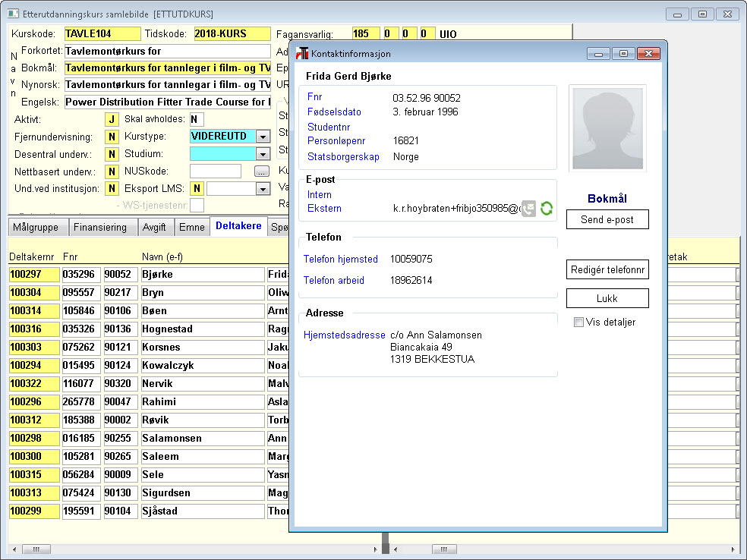
Task: Click the profile photo placeholder
Action: [x=607, y=128]
